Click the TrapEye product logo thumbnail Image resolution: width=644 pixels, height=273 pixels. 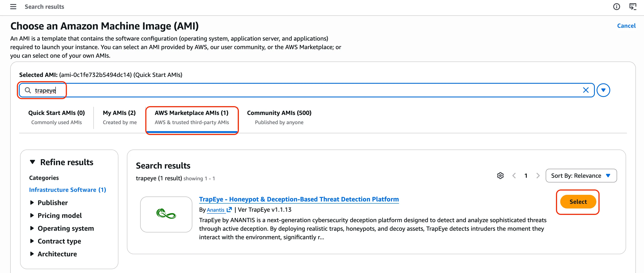166,214
